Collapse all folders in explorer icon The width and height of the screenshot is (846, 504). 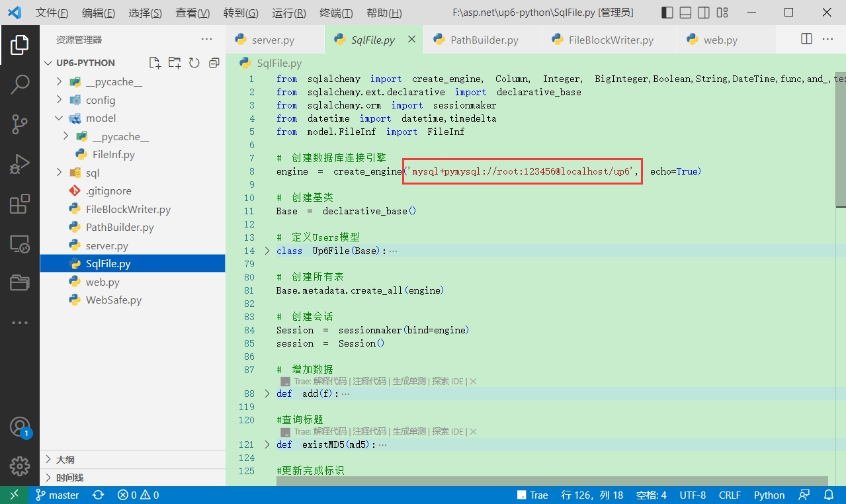[214, 63]
